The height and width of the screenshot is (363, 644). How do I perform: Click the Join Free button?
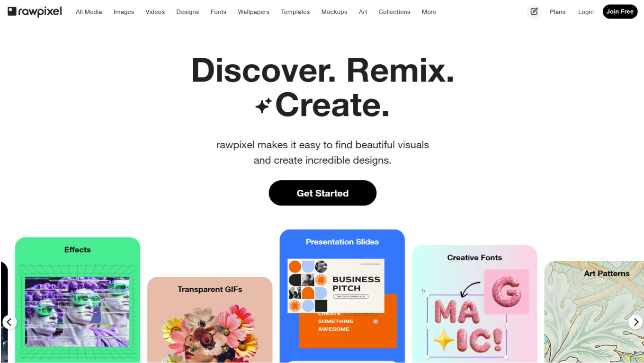click(620, 11)
